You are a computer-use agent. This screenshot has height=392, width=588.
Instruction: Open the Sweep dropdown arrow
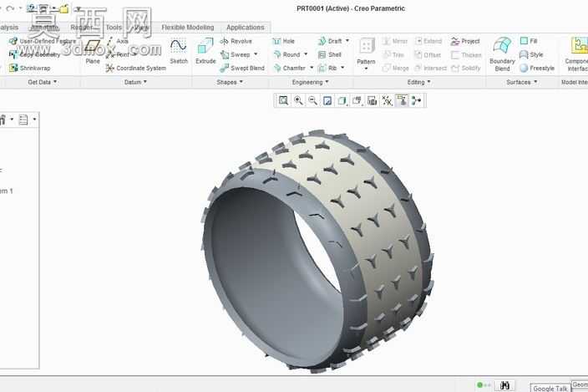256,54
